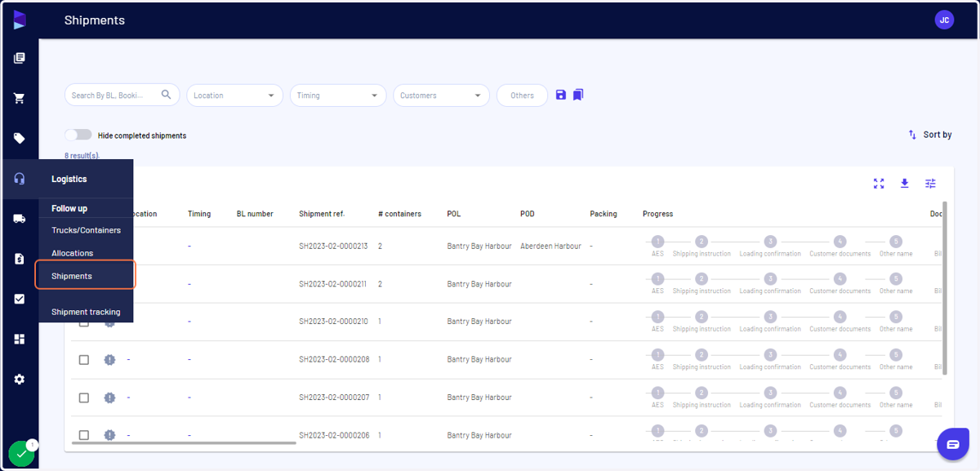
Task: Open the price tag sidebar icon
Action: point(20,138)
